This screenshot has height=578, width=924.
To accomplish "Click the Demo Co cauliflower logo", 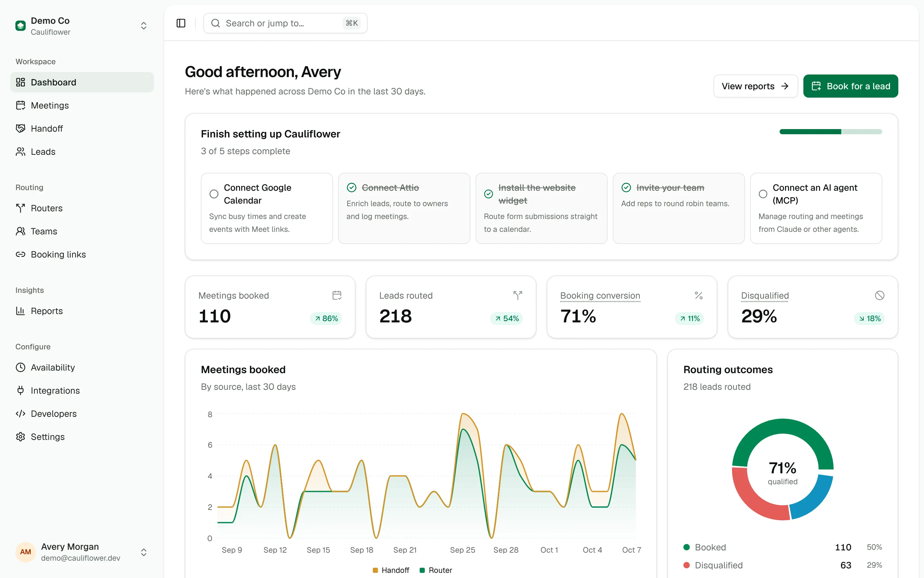I will coord(20,26).
